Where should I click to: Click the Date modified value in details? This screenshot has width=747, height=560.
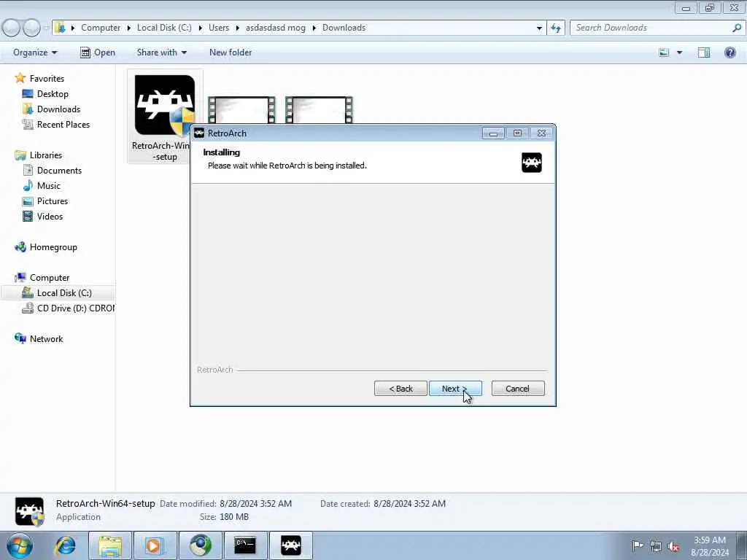pyautogui.click(x=255, y=504)
